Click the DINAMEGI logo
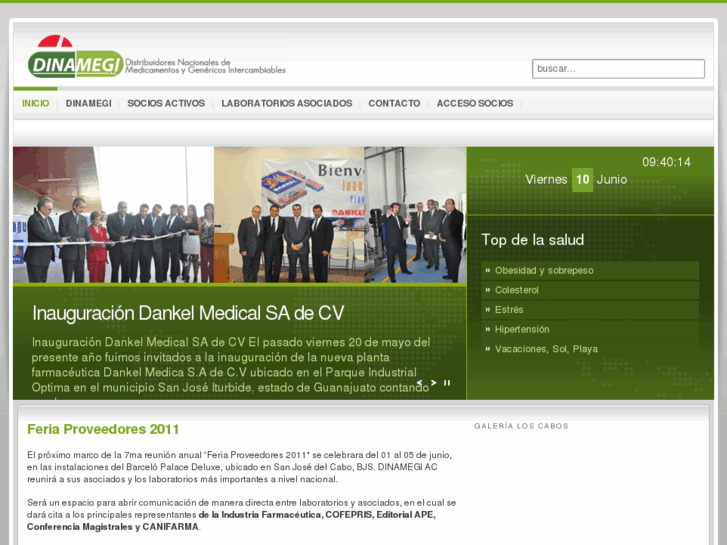 click(x=75, y=57)
